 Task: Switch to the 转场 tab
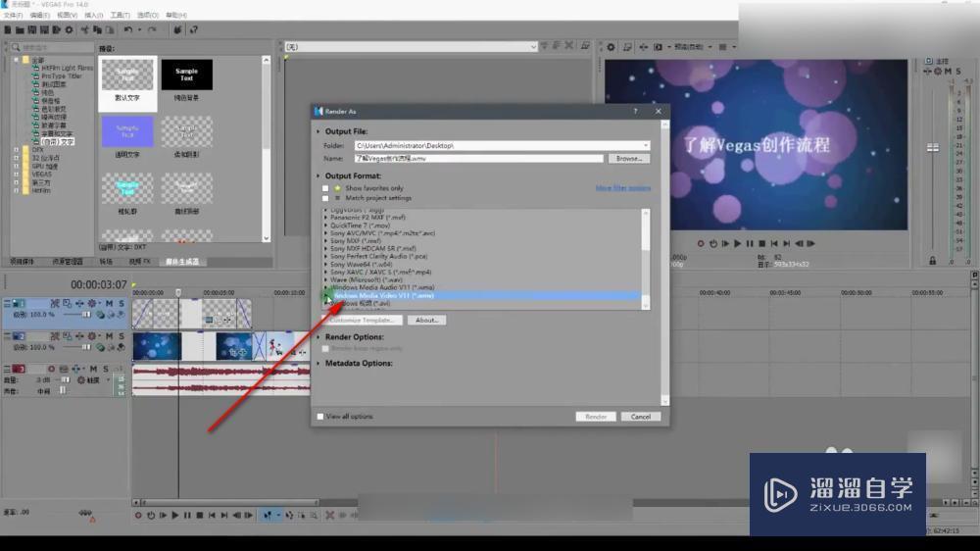(106, 262)
